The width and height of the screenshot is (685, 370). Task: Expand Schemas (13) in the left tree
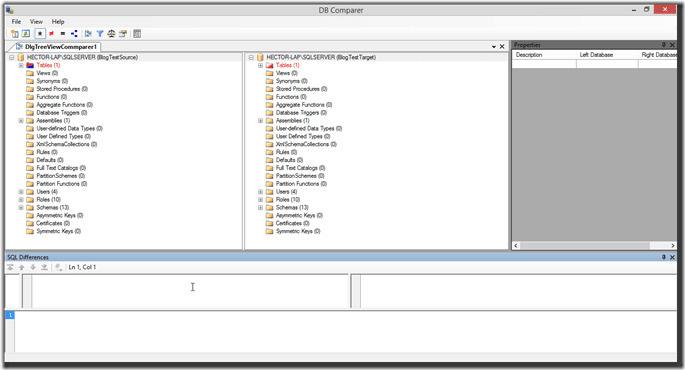pos(21,207)
